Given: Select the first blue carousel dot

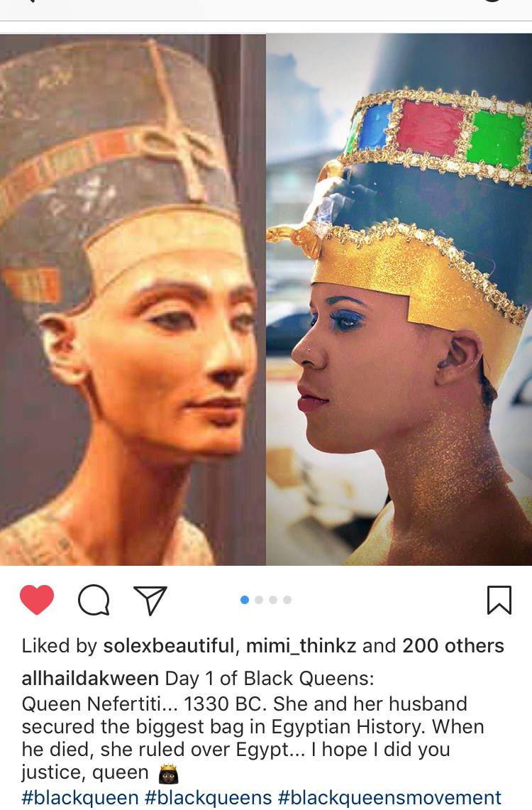Looking at the screenshot, I should coord(245,600).
